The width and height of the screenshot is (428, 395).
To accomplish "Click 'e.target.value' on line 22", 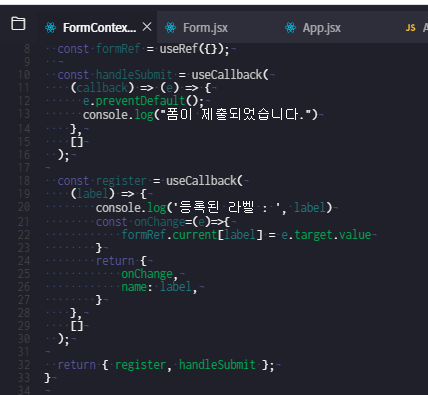I will coord(326,235).
